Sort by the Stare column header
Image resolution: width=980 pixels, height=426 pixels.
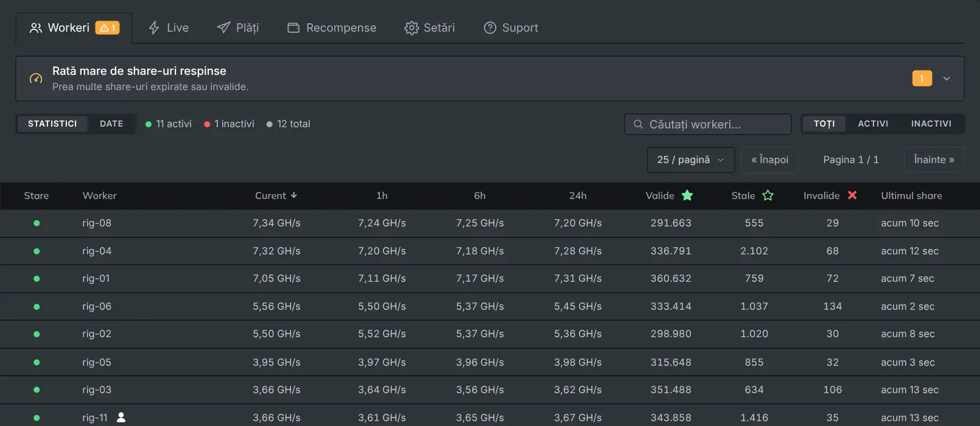[37, 195]
